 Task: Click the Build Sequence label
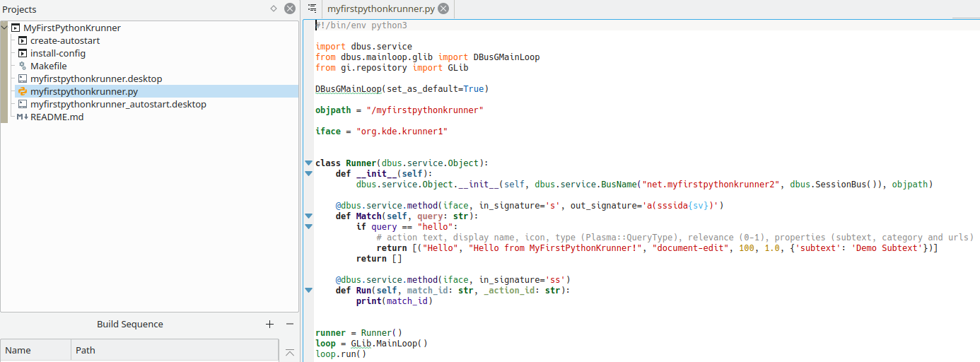(x=130, y=325)
